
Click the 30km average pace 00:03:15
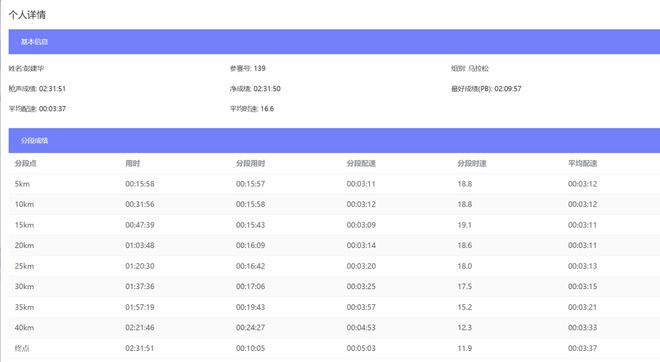(x=583, y=286)
